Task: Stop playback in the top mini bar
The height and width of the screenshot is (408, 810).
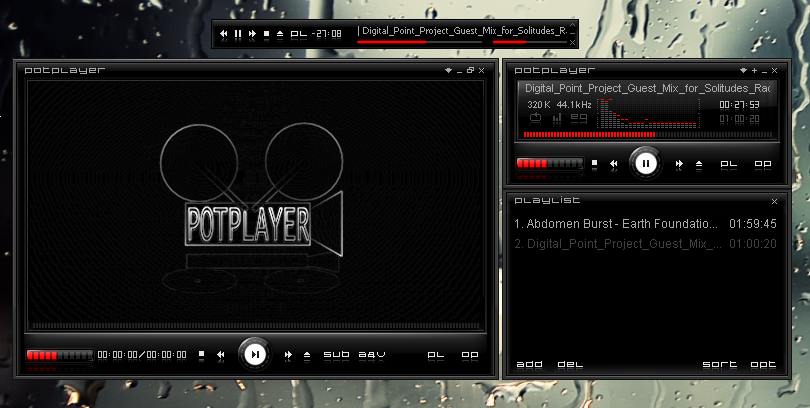Action: (x=267, y=34)
